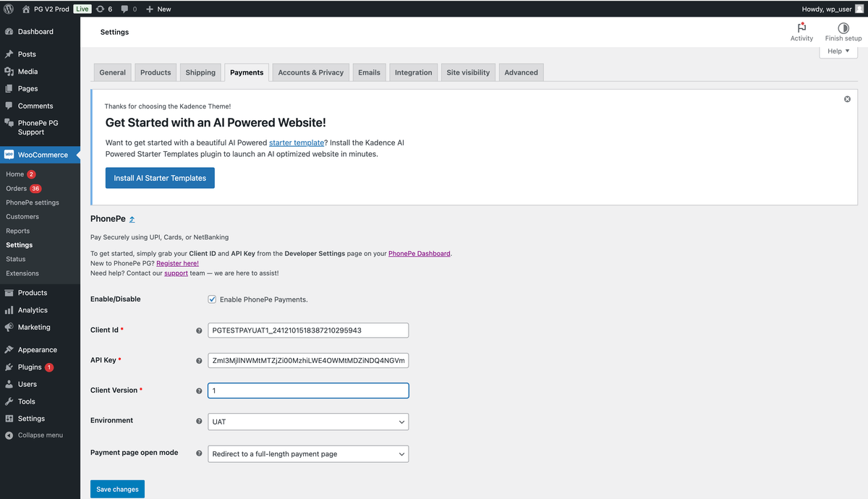Click the Client Version help tooltip icon
Viewport: 868px width, 499px height.
tap(199, 391)
